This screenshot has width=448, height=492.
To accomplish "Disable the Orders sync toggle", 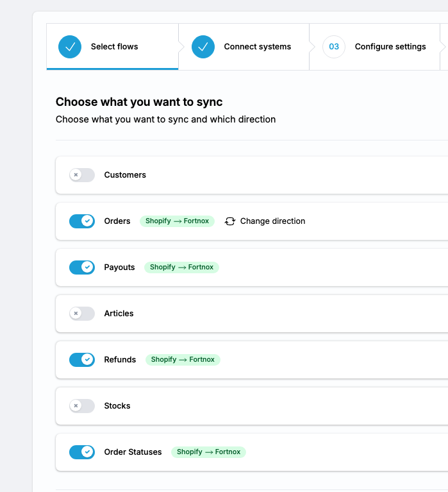I will pyautogui.click(x=82, y=221).
